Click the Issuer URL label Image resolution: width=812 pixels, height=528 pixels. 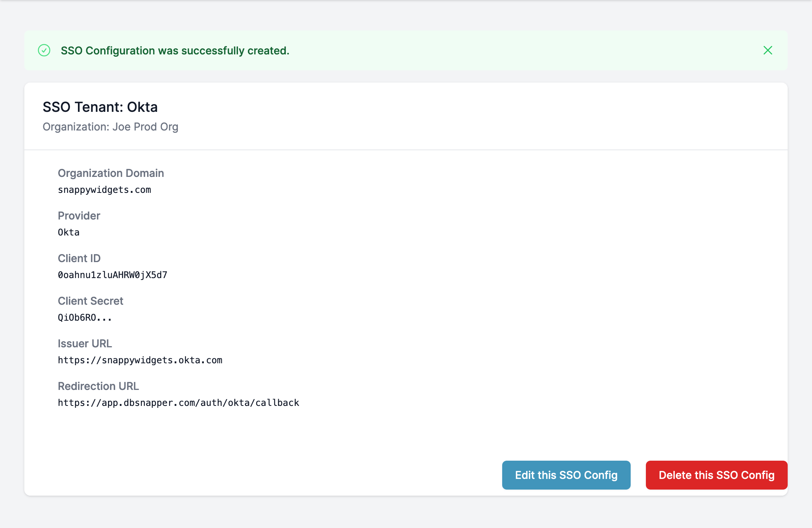click(85, 344)
